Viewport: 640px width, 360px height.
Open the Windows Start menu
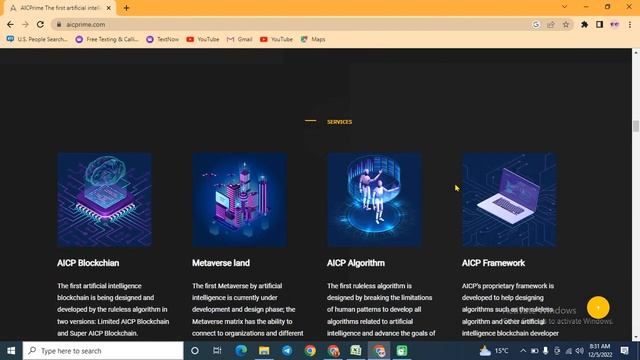click(x=11, y=351)
